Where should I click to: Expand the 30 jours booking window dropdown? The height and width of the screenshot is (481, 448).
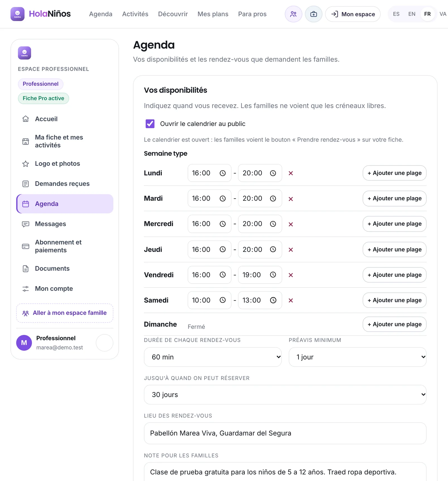pyautogui.click(x=285, y=395)
